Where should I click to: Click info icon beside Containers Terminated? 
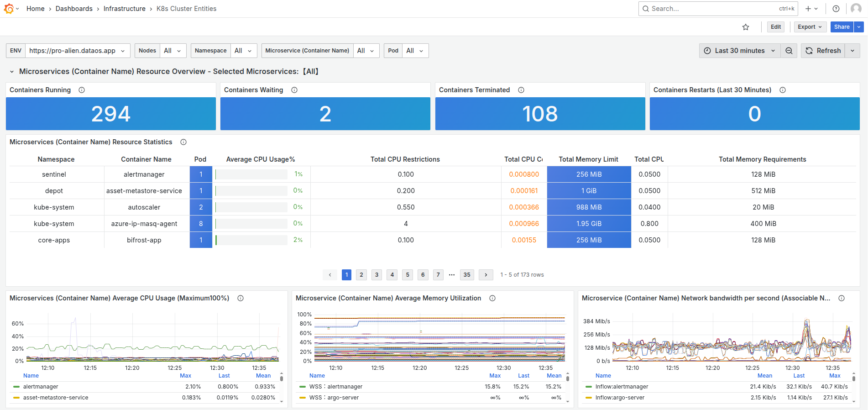pyautogui.click(x=521, y=90)
